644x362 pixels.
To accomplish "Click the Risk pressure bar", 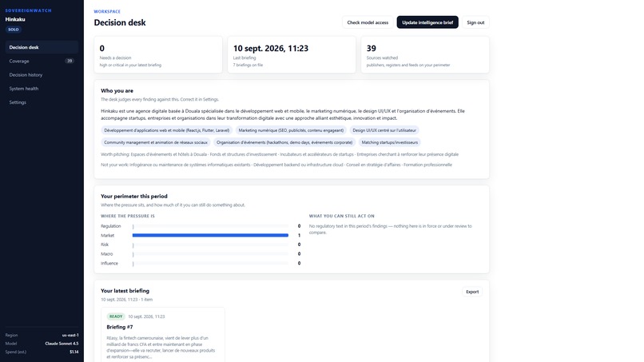I will pyautogui.click(x=210, y=245).
